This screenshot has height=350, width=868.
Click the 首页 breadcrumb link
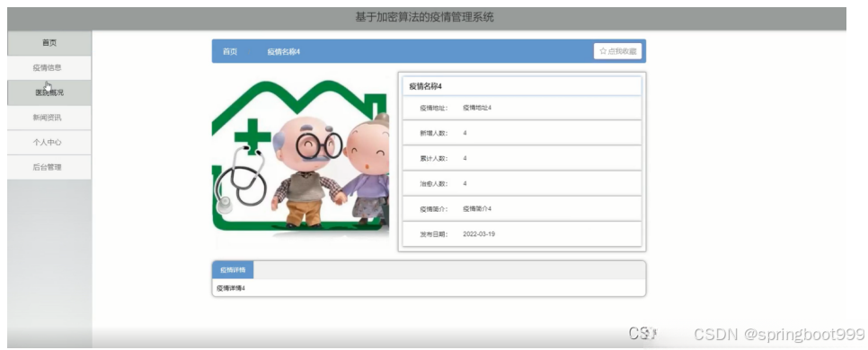[230, 51]
